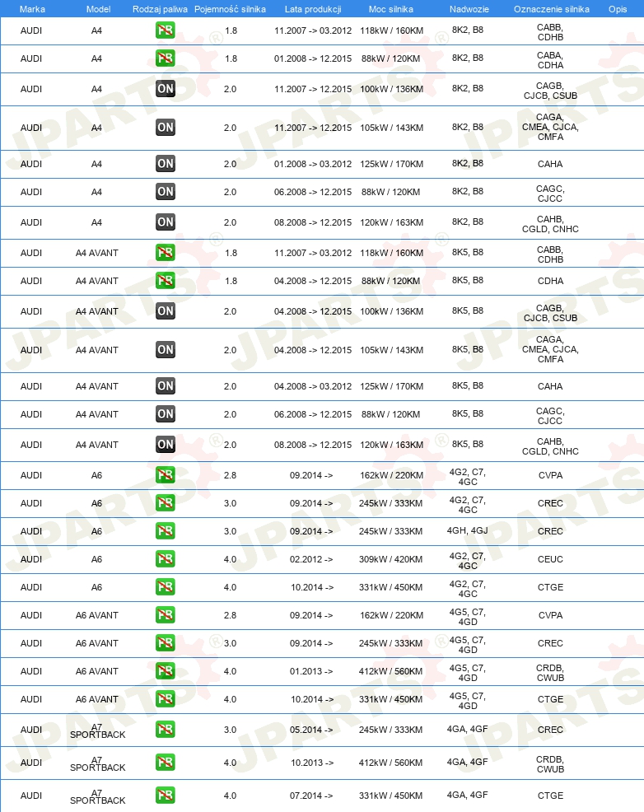This screenshot has width=644, height=812.
Task: Click CAGA, CMEA, CJCA, CMFA in the 8K5 row
Action: point(550,349)
